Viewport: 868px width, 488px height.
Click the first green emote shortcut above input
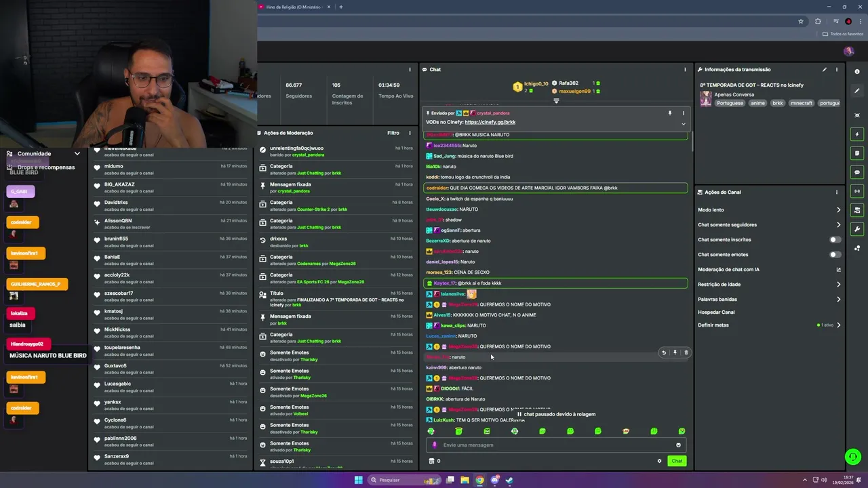(431, 431)
